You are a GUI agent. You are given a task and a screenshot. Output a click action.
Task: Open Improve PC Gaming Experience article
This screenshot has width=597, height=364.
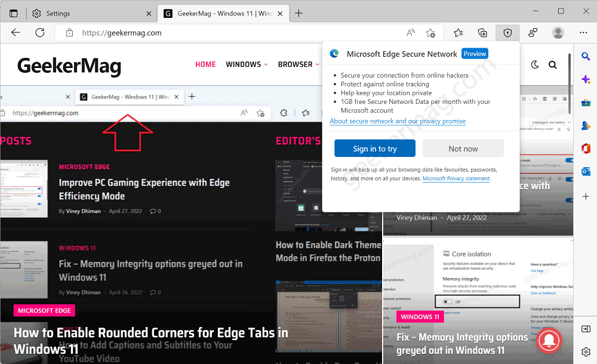point(144,189)
